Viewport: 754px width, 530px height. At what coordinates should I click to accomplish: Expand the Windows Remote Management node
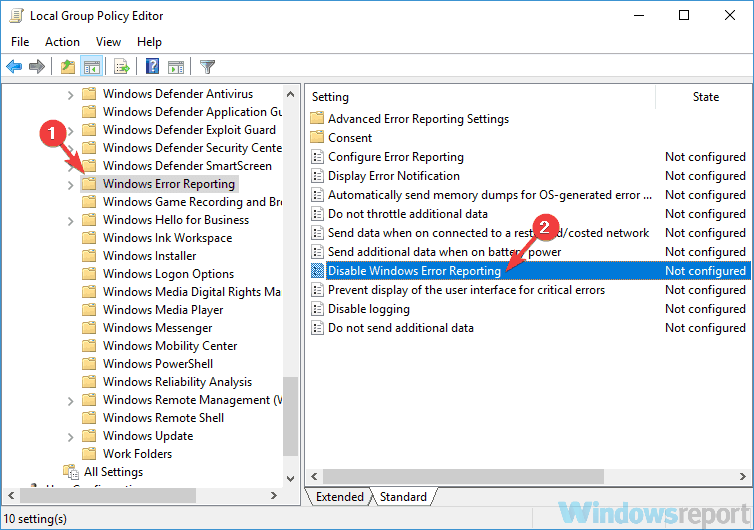pos(70,401)
